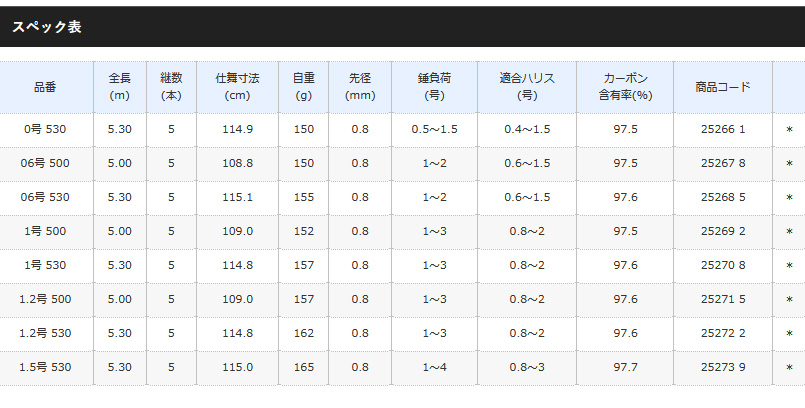Click the asterisk in the 1.2号 530 row
The image size is (805, 408).
point(789,334)
